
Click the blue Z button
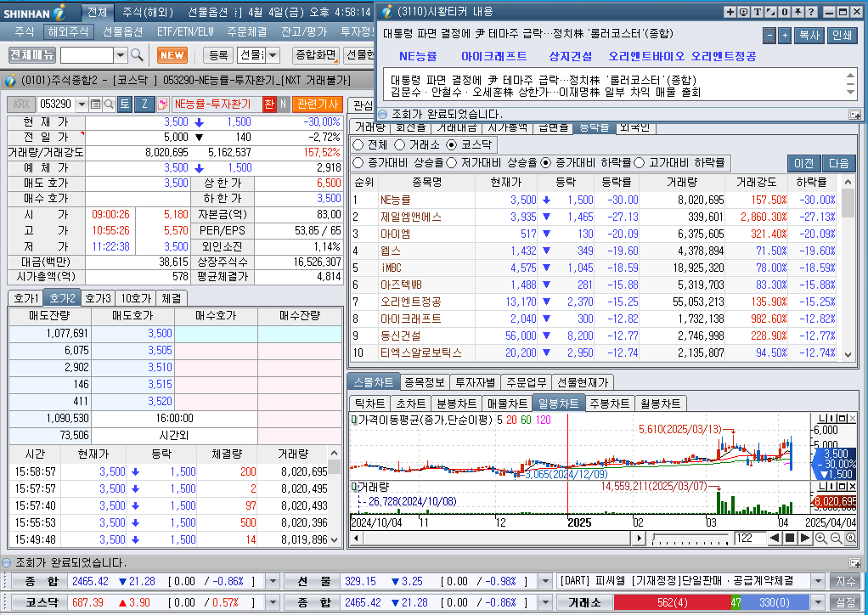click(x=144, y=104)
